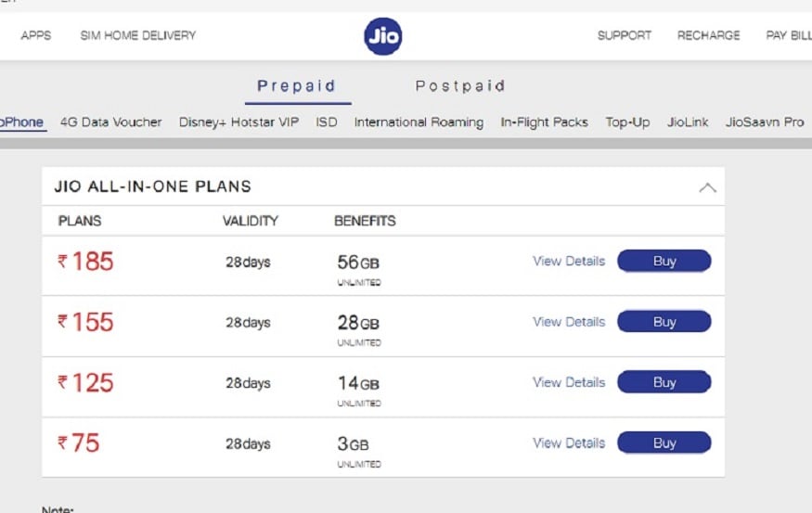Select the International Roaming category
Viewport: 812px width, 513px height.
[419, 122]
